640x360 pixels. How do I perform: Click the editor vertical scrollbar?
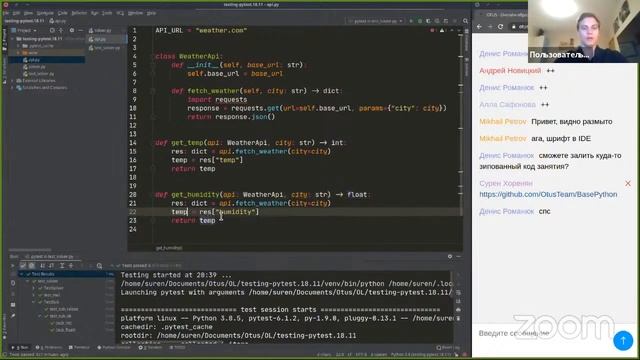461,139
